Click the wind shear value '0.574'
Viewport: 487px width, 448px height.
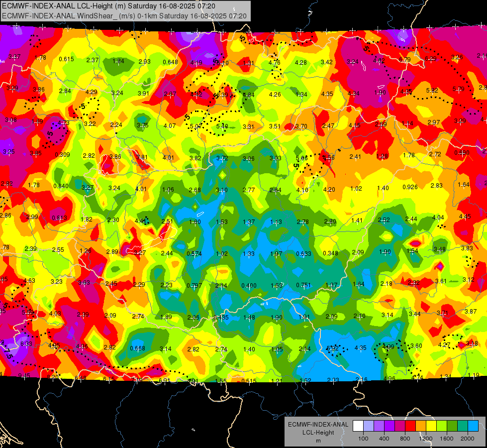point(194,254)
